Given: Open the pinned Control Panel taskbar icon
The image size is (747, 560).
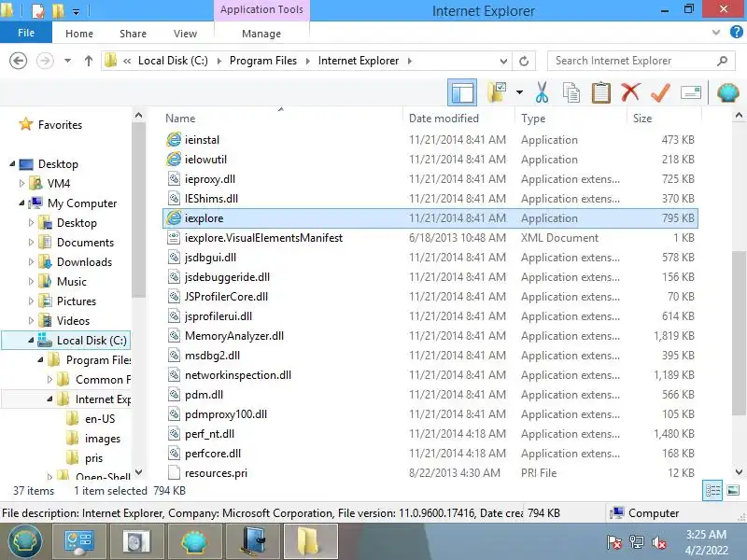Looking at the screenshot, I should tap(79, 542).
